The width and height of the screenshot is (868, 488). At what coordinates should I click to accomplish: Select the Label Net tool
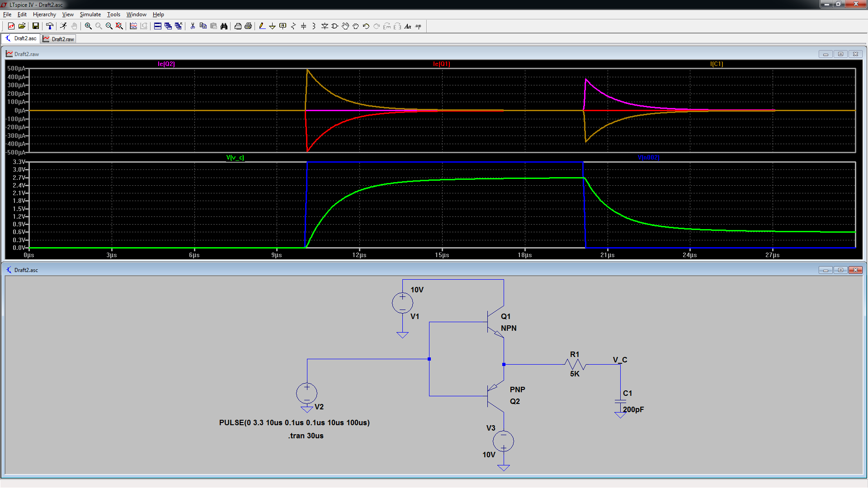[x=283, y=26]
